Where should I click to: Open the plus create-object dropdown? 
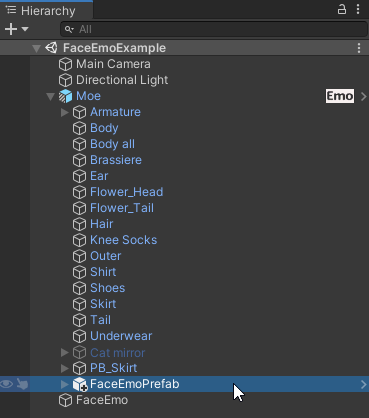pyautogui.click(x=16, y=29)
